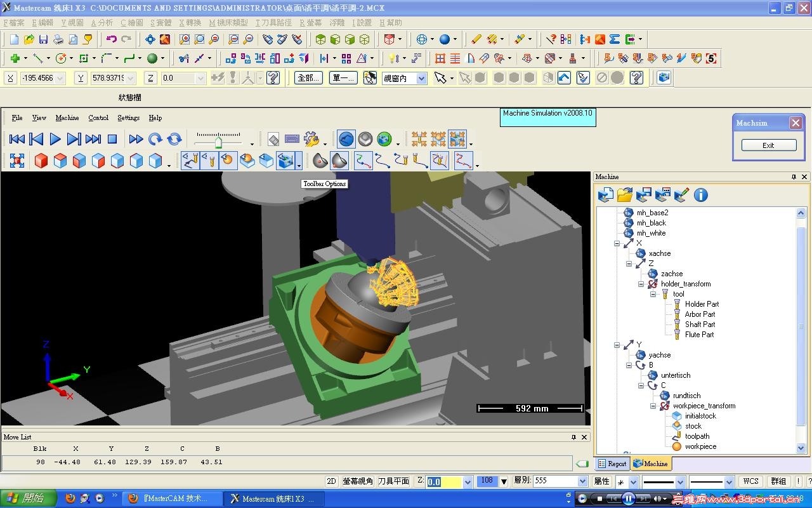Open the 視窗內 selection mode dropdown
The image size is (812, 508).
[422, 78]
